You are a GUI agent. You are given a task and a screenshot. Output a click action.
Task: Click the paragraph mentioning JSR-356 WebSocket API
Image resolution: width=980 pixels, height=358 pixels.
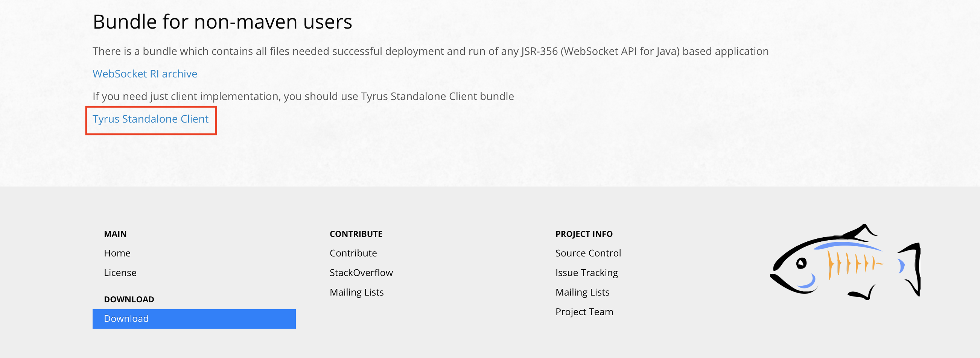430,51
